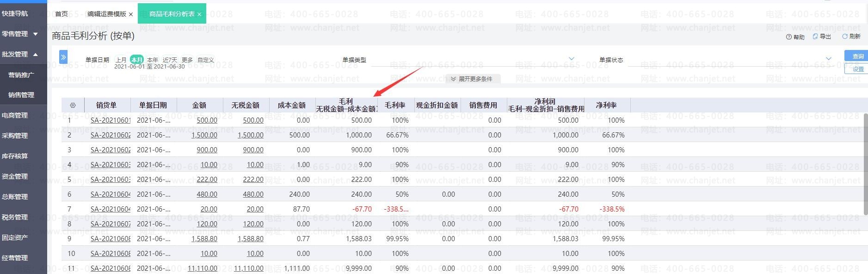Click 金额 value 1,500.00 in row 2
The width and height of the screenshot is (868, 274).
pos(204,135)
